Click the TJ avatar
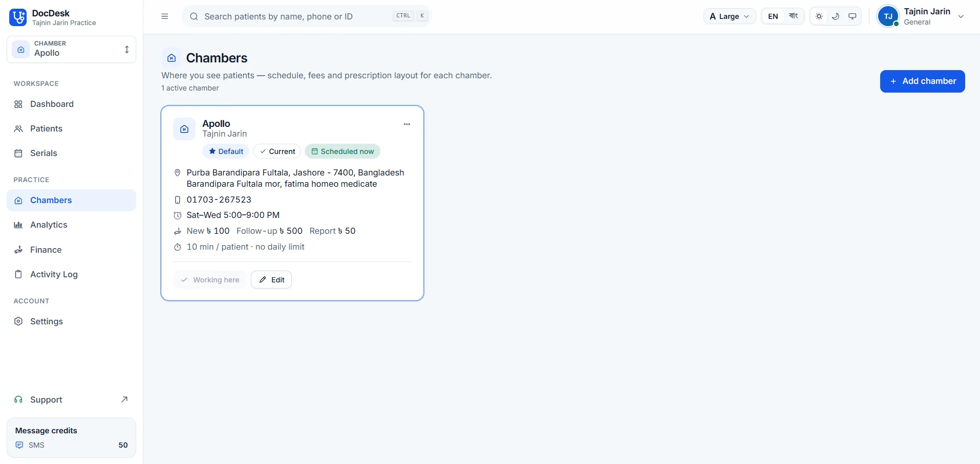The width and height of the screenshot is (980, 464). (x=888, y=16)
